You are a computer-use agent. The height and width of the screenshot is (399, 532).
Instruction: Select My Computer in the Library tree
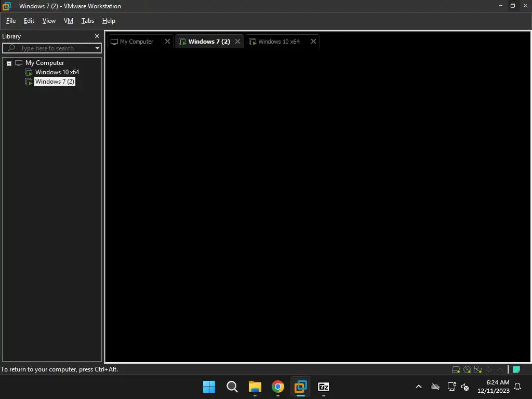pyautogui.click(x=45, y=63)
